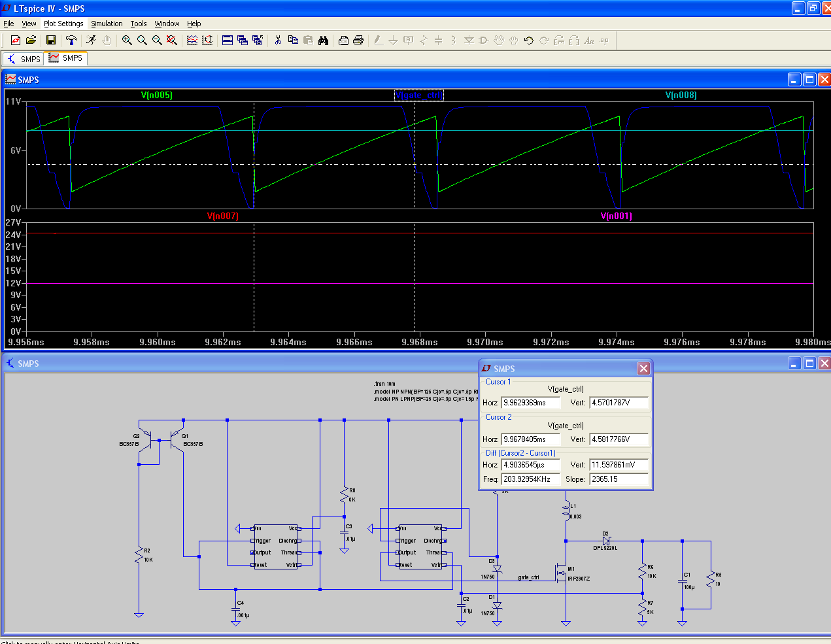The image size is (831, 644).
Task: Save with the floppy disk icon
Action: coord(51,41)
